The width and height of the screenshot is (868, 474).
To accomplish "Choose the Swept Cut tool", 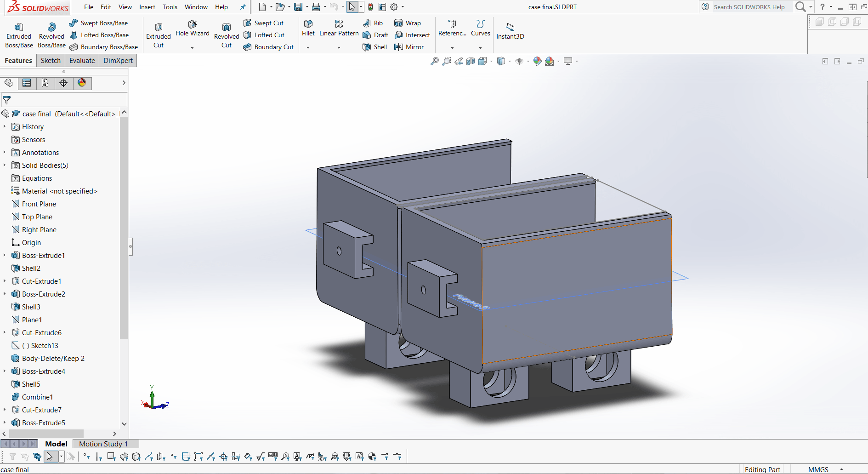I will (264, 23).
